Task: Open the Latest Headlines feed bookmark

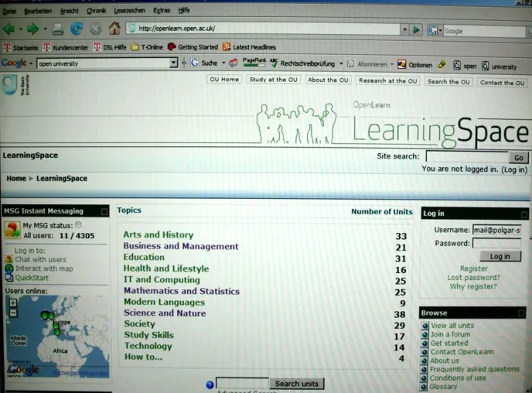Action: [249, 47]
